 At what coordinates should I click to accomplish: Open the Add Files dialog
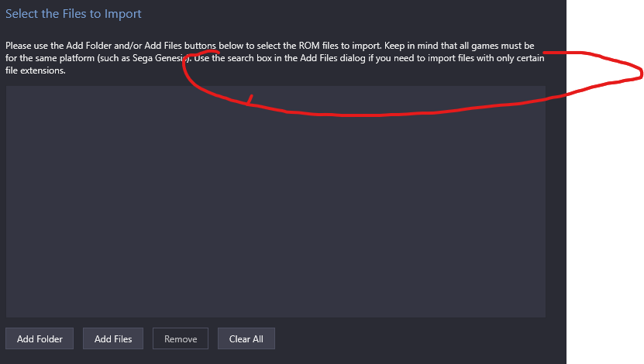pos(113,338)
